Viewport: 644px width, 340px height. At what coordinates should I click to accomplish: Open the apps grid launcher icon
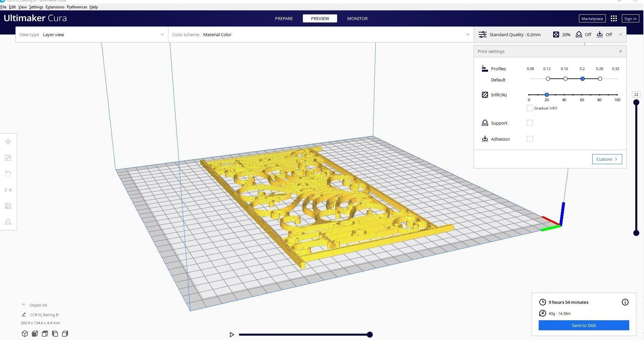(x=614, y=19)
